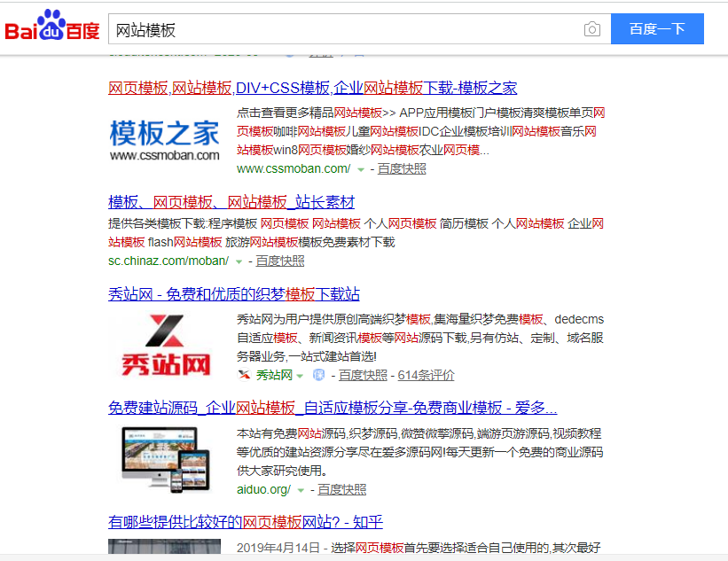728x561 pixels.
Task: Expand dropdown arrow next to aiduo.org/
Action: click(x=301, y=490)
